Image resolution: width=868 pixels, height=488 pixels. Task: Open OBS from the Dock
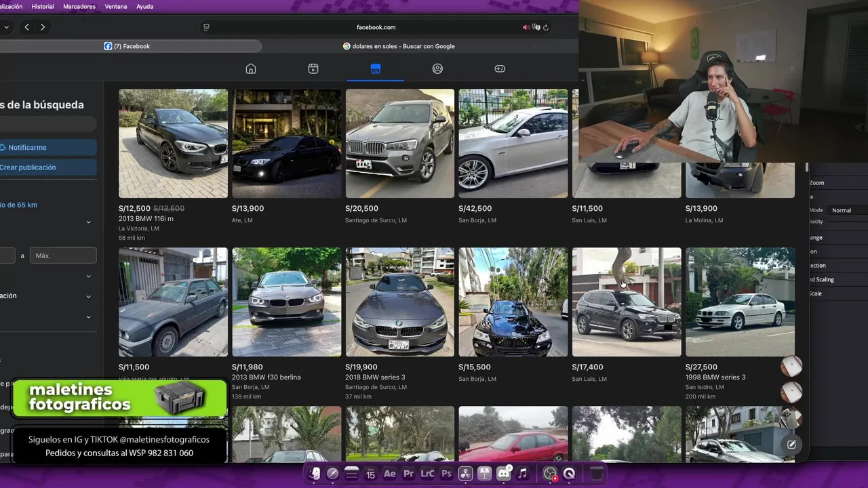(550, 474)
